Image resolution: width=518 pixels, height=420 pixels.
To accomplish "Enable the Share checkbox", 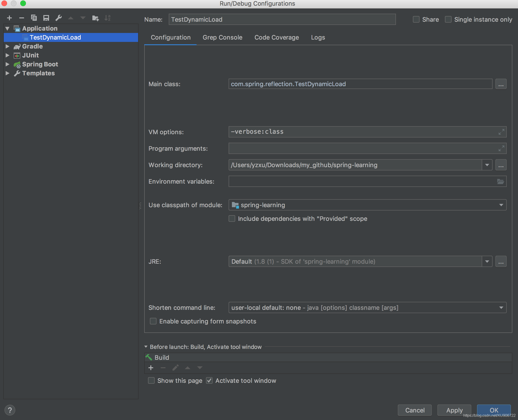I will pos(416,19).
